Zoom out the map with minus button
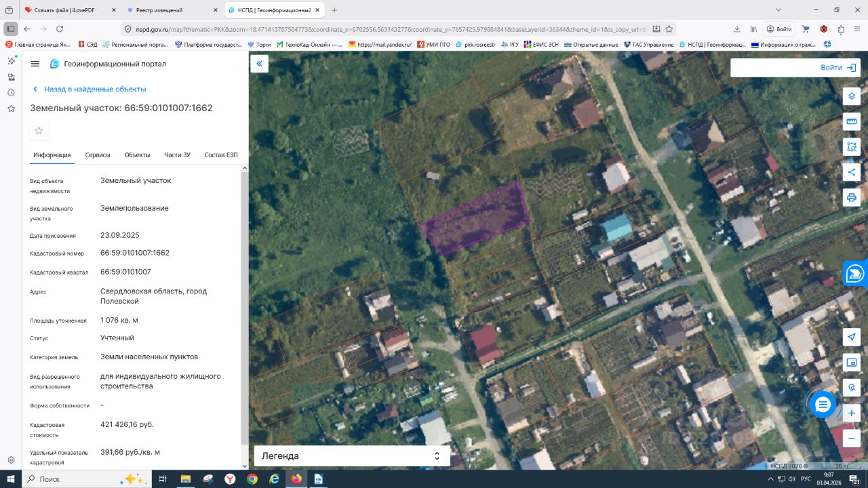Screen dimensions: 868x488 pyautogui.click(x=852, y=438)
